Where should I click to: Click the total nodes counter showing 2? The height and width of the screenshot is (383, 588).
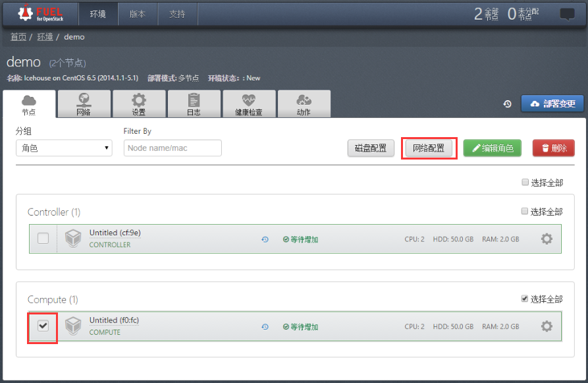click(487, 15)
